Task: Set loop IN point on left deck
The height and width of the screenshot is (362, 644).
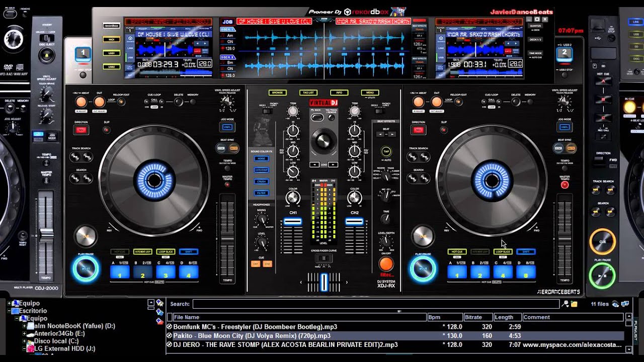Action: click(81, 102)
